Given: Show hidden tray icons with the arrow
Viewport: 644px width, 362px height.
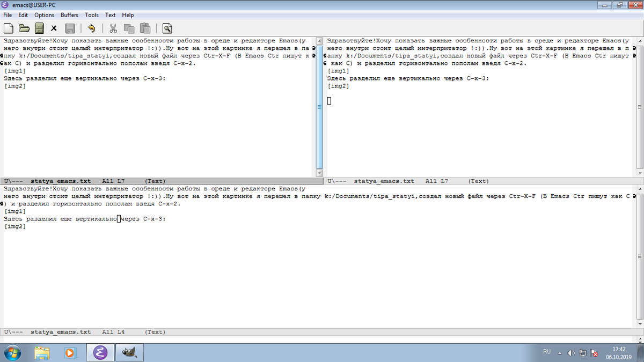Looking at the screenshot, I should point(560,353).
